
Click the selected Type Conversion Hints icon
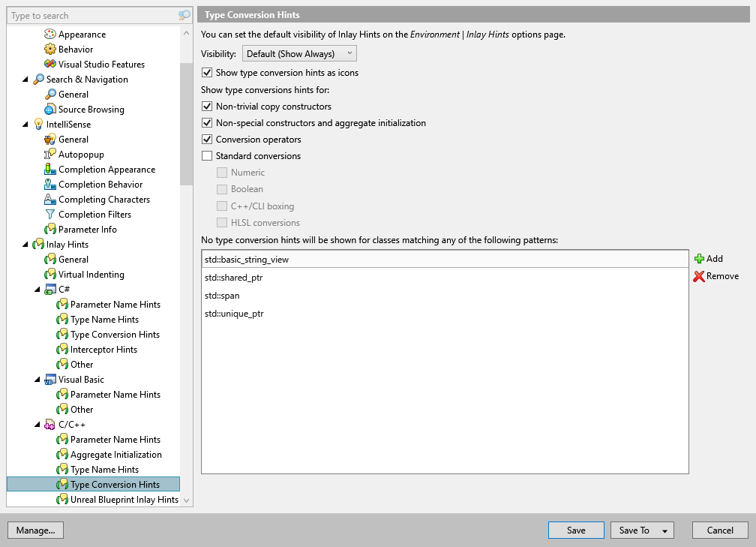61,485
